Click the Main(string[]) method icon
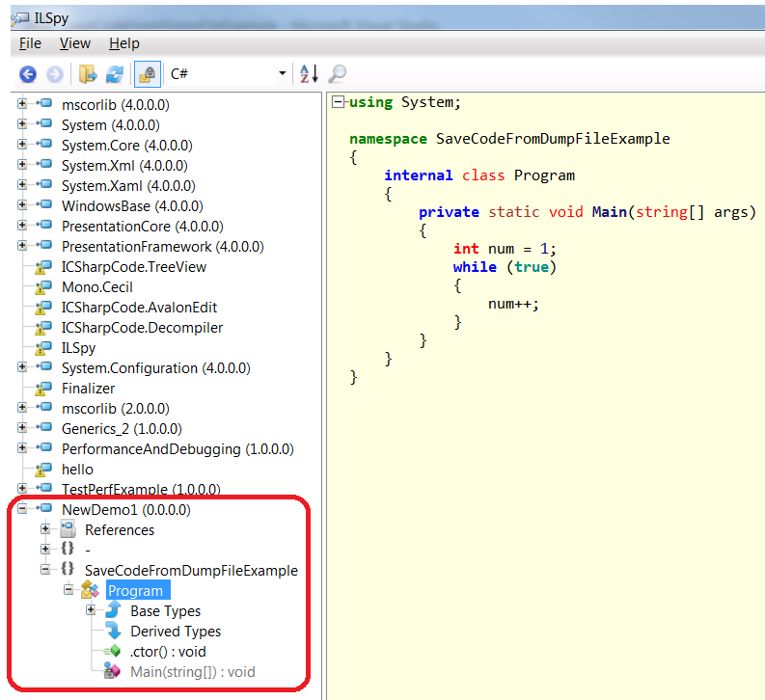Image resolution: width=765 pixels, height=700 pixels. (x=112, y=671)
